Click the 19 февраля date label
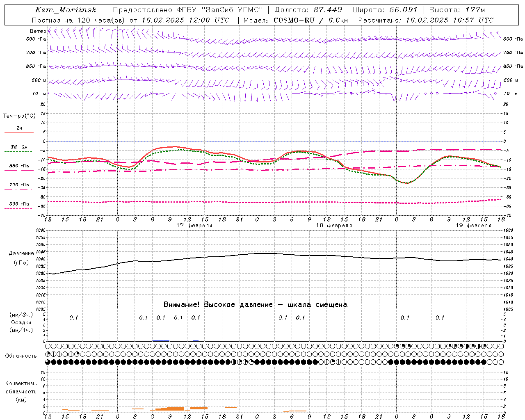Viewport: 525px width, 420px height. [x=473, y=226]
